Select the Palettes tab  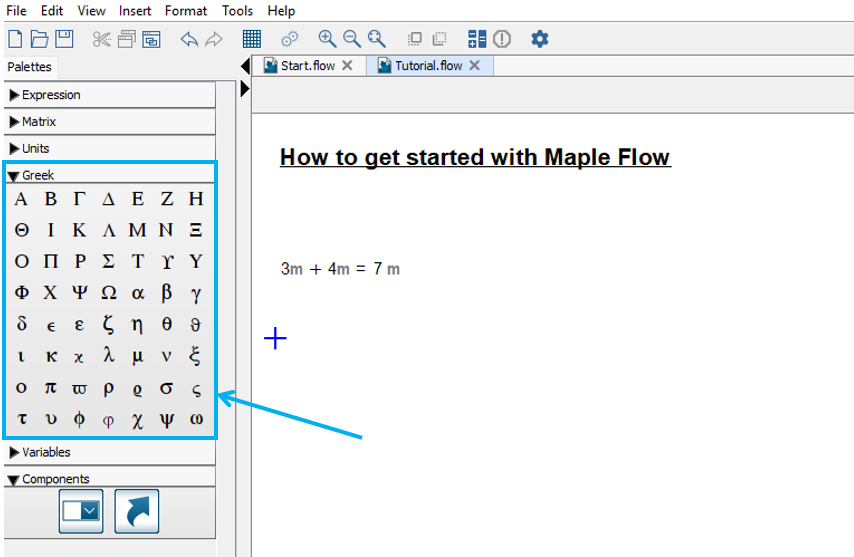click(29, 67)
